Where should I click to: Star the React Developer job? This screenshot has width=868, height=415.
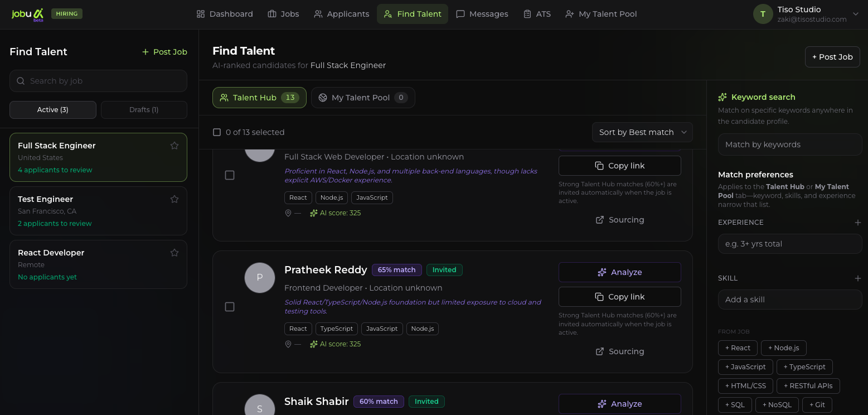coord(174,253)
